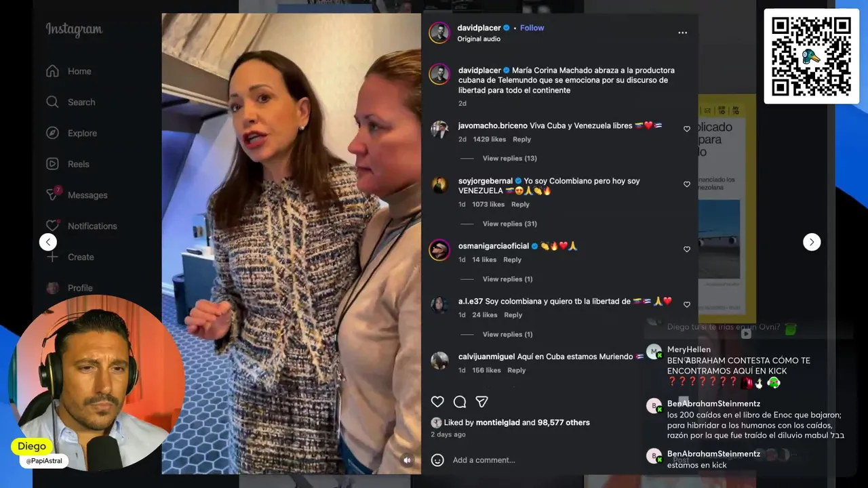Open Reels in the sidebar
The height and width of the screenshot is (488, 868).
(78, 164)
